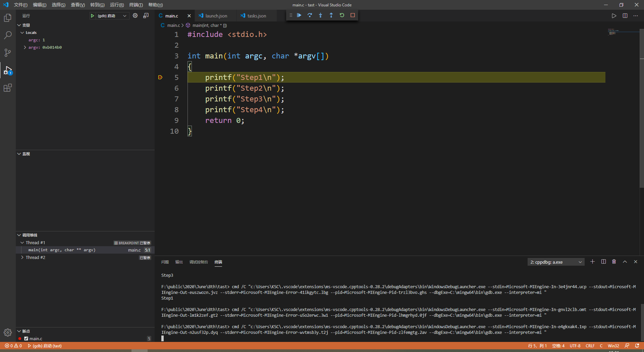The image size is (644, 352).
Task: Collapse Thread #1 in call stack
Action: click(22, 243)
